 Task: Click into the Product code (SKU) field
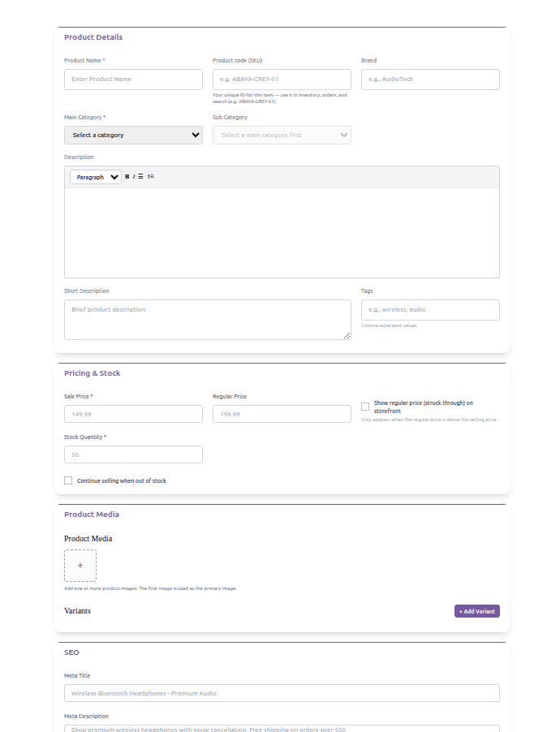pyautogui.click(x=282, y=80)
